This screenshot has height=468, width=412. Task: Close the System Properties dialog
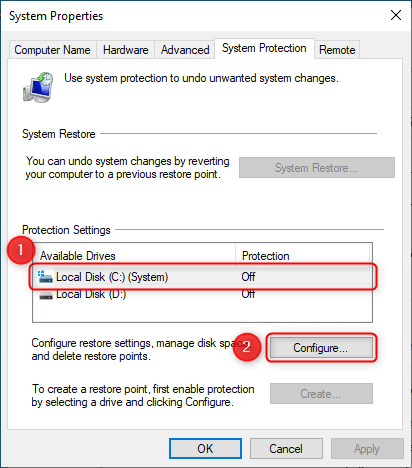point(396,15)
